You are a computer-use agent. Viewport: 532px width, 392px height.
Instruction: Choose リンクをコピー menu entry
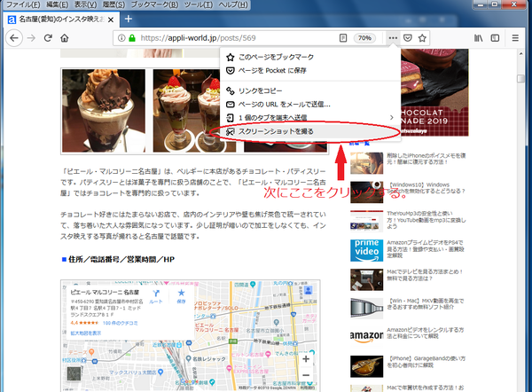(310, 91)
